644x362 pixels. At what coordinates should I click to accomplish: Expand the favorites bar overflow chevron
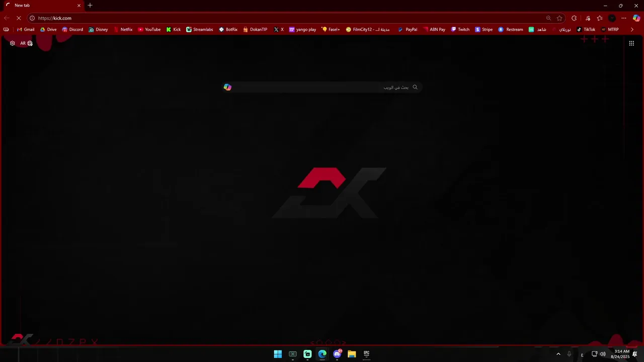632,30
